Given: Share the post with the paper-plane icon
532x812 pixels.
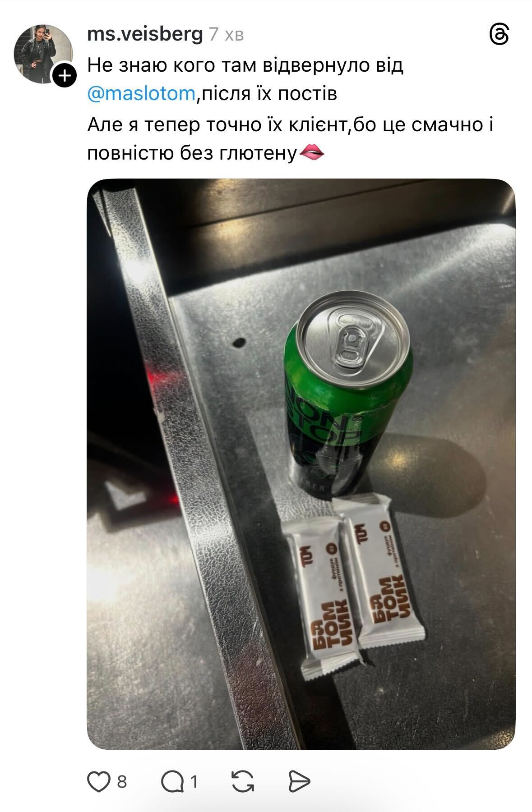Looking at the screenshot, I should pyautogui.click(x=299, y=781).
